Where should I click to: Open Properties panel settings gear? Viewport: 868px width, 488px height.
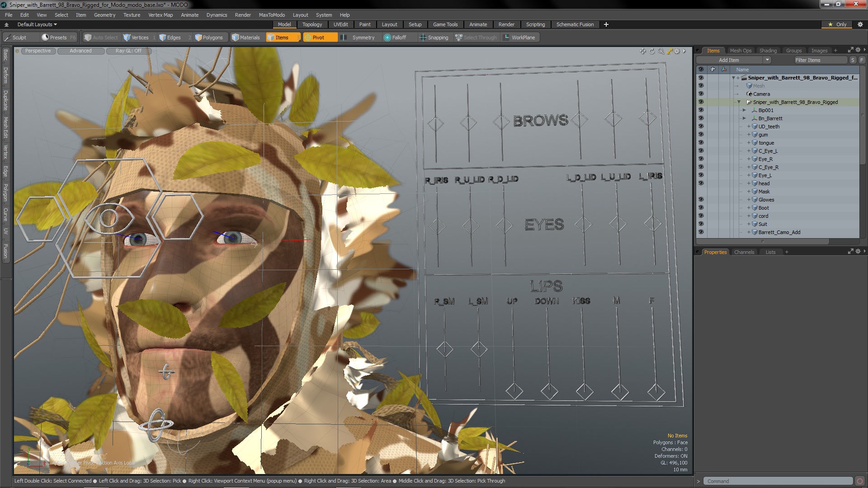coord(858,251)
